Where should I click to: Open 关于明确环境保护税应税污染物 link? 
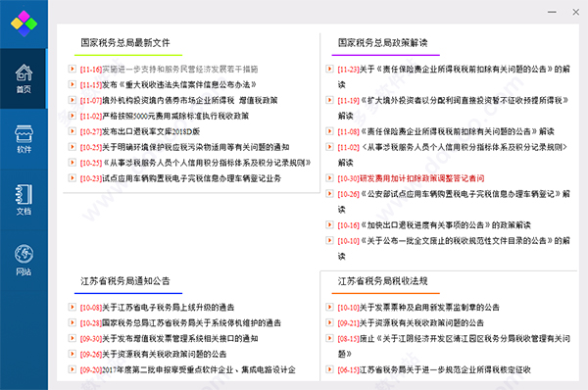(x=184, y=147)
